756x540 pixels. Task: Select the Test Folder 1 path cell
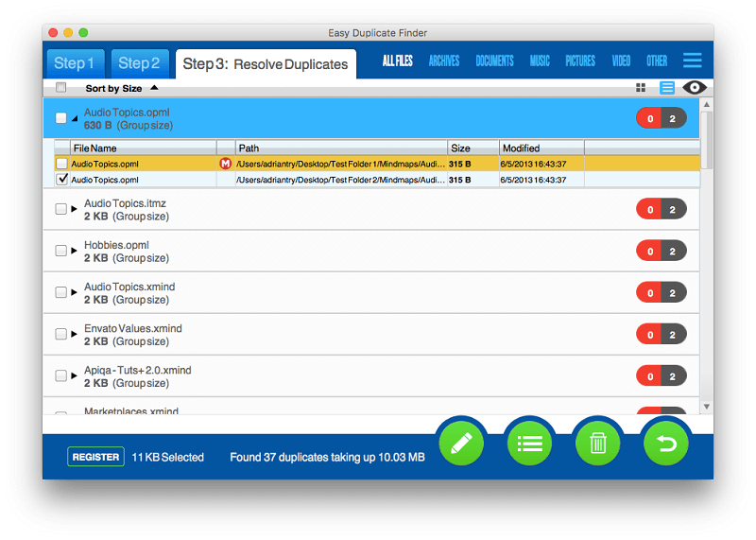pos(341,164)
